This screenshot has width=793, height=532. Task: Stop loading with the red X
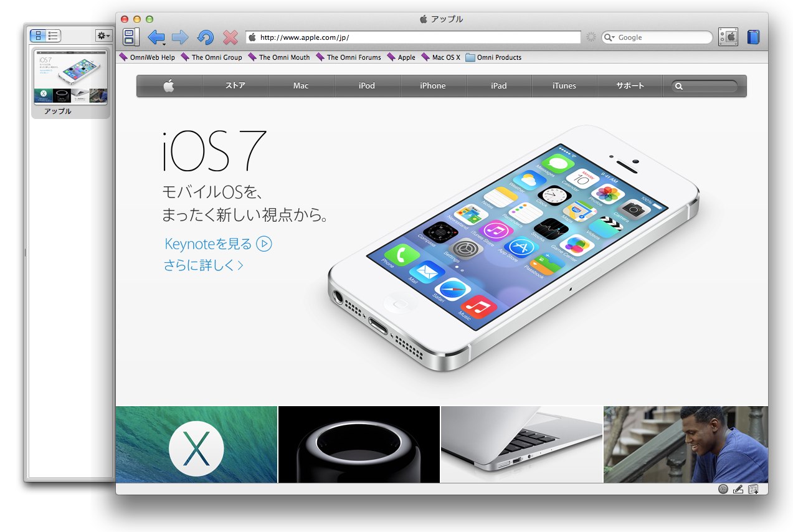pyautogui.click(x=230, y=37)
